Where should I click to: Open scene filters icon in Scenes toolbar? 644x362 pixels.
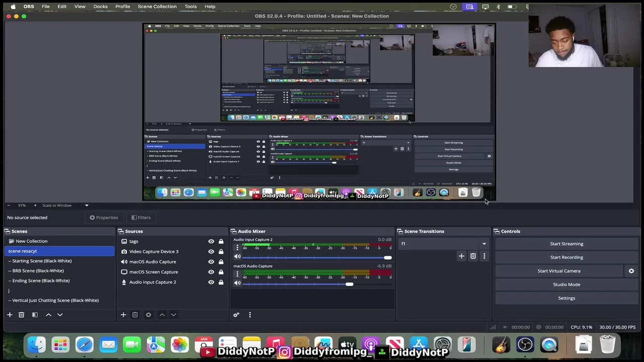coord(35,315)
